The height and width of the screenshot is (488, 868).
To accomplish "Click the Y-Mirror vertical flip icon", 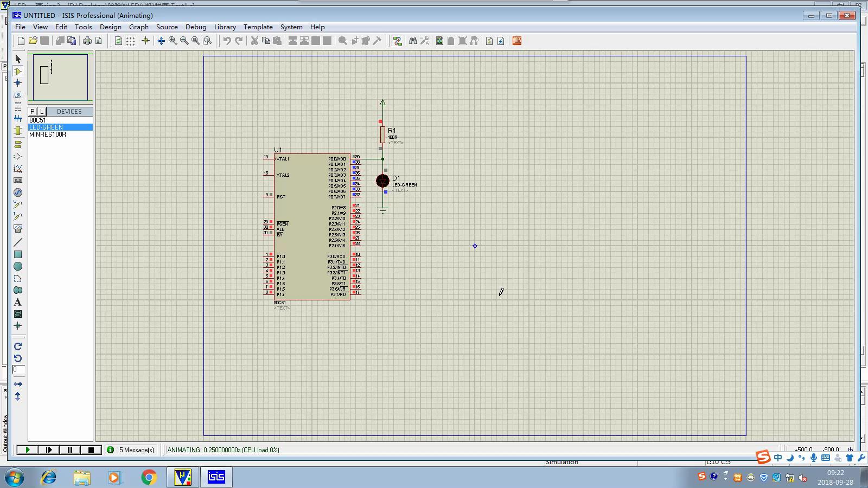I will [18, 396].
